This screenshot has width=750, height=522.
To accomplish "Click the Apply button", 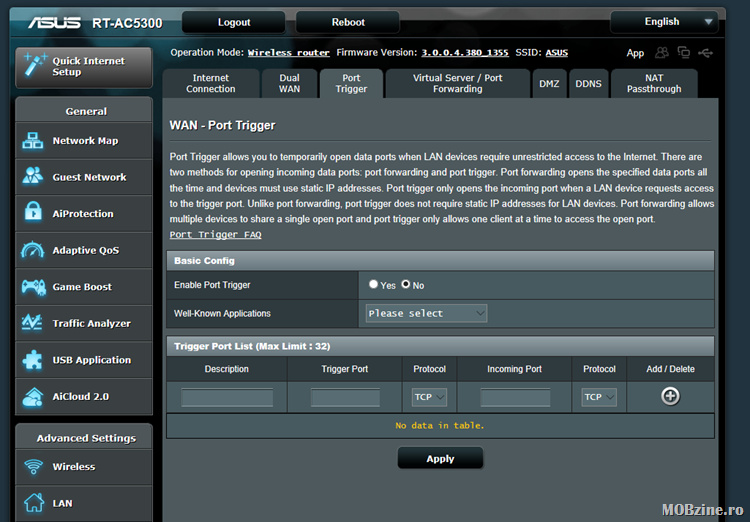I will tap(440, 459).
